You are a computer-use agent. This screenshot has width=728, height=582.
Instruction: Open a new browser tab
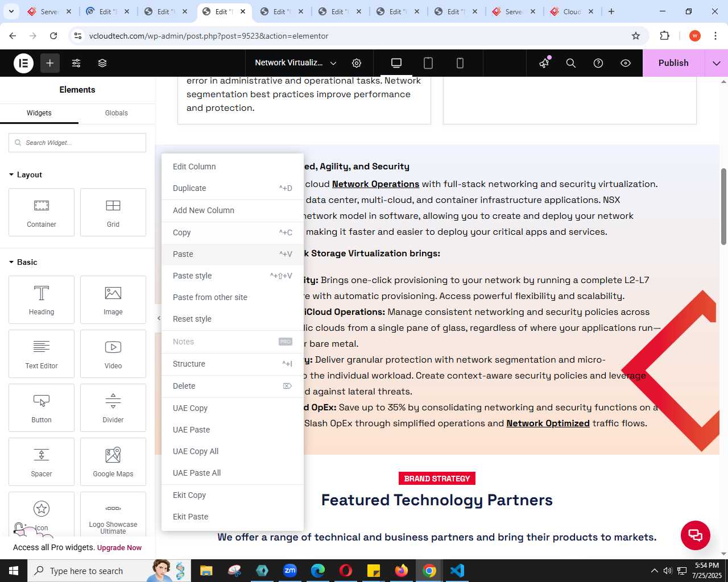click(x=611, y=11)
